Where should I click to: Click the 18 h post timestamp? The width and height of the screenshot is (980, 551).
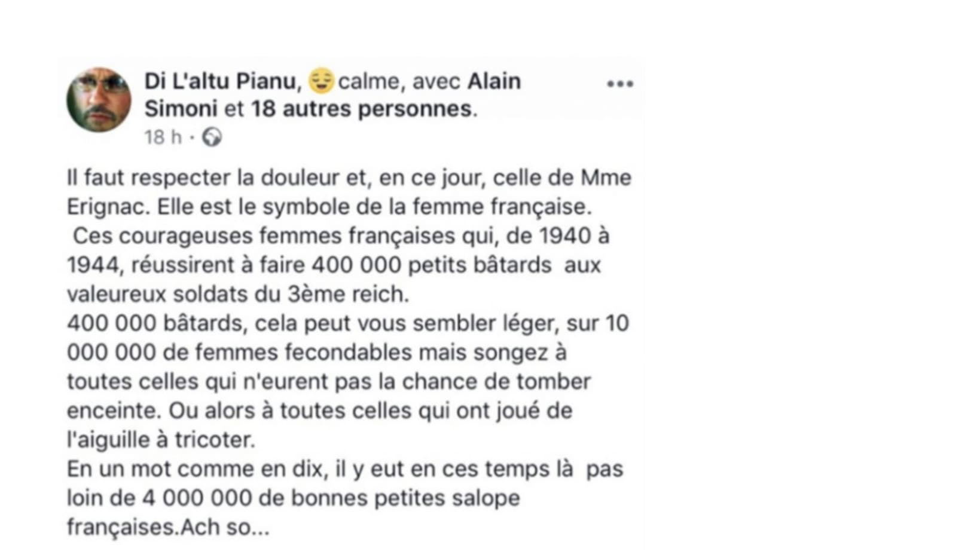coord(163,137)
